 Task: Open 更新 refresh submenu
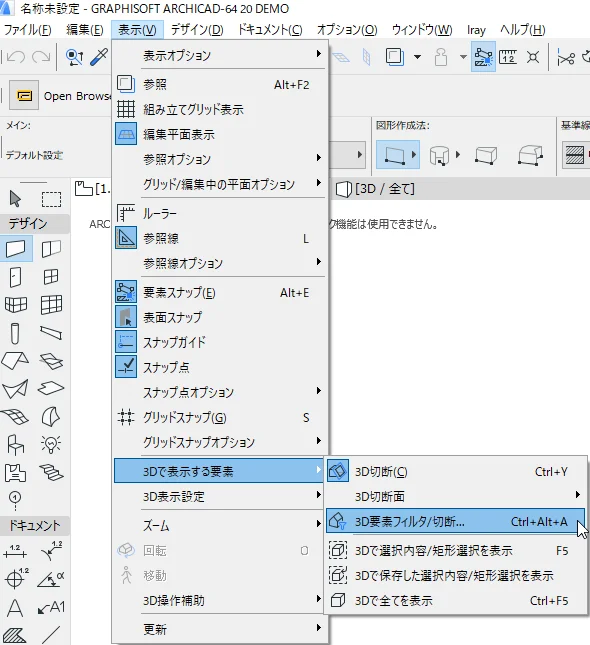point(219,629)
